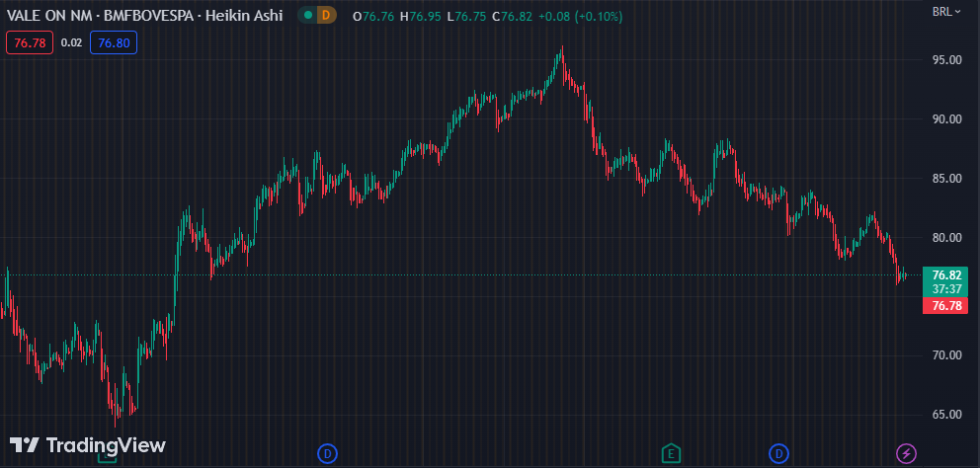The image size is (980, 468).
Task: Click the high value H76.95
Action: [x=421, y=16]
